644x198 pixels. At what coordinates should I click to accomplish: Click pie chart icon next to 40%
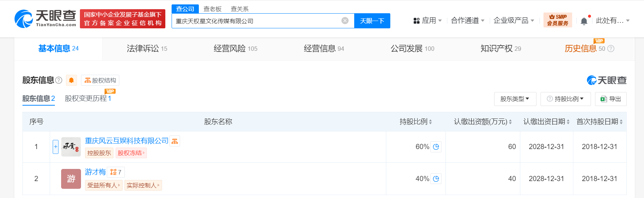pyautogui.click(x=436, y=178)
